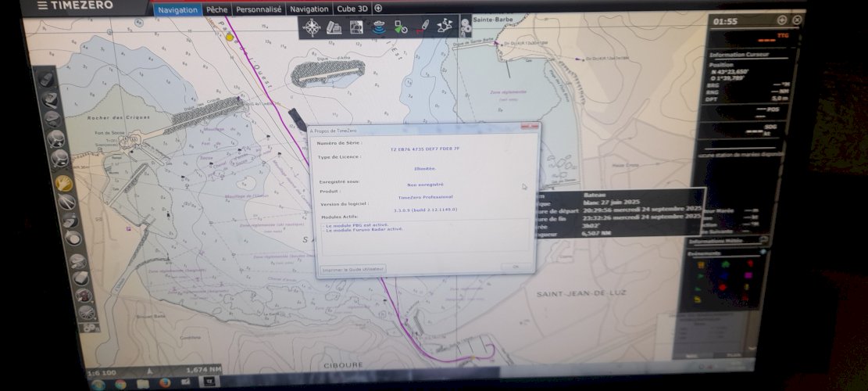Click the yellow buoy mark on chart
The image size is (868, 391).
click(230, 37)
